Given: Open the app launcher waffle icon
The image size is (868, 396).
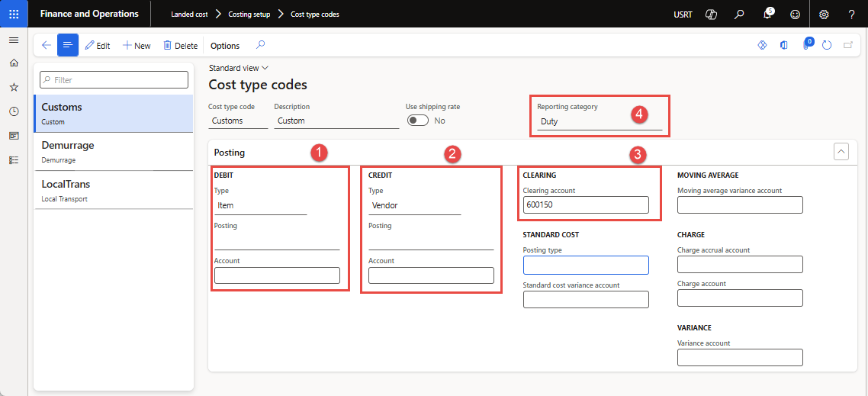Looking at the screenshot, I should 14,14.
